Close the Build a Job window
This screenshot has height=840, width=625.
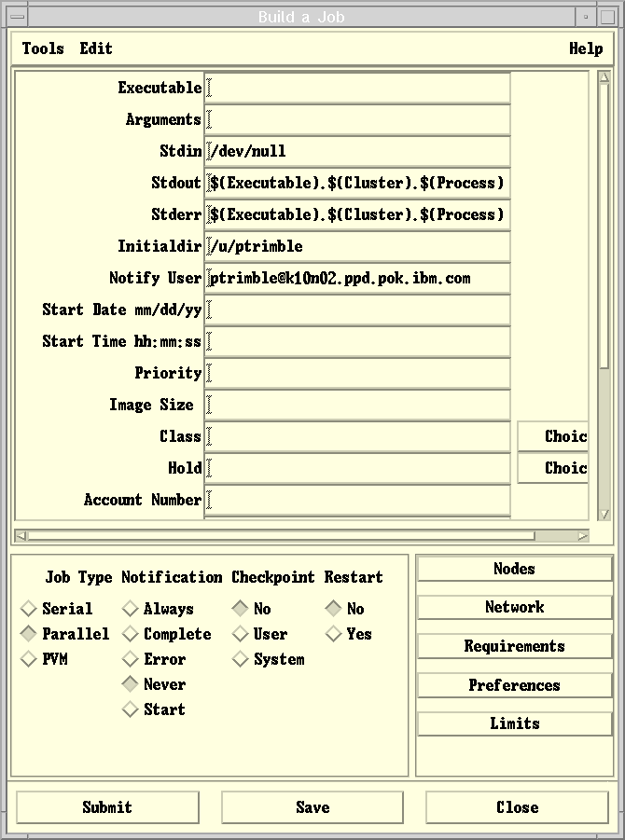coord(518,807)
